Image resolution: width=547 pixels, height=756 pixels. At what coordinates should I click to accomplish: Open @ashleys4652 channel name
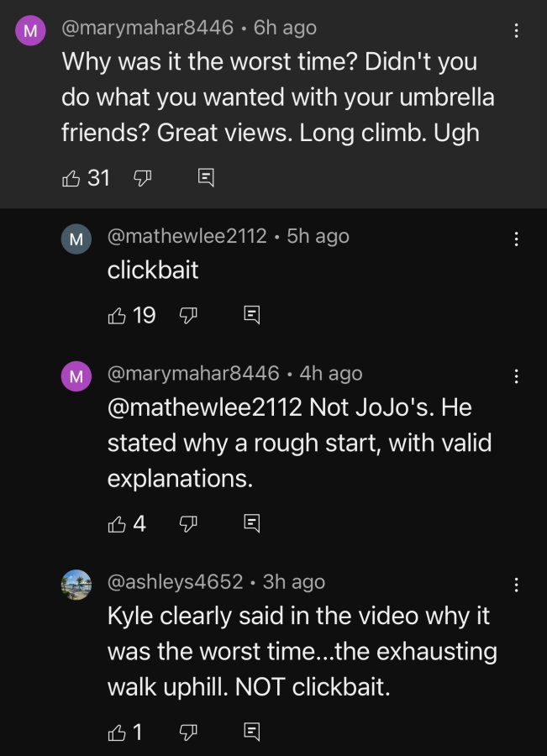(175, 581)
